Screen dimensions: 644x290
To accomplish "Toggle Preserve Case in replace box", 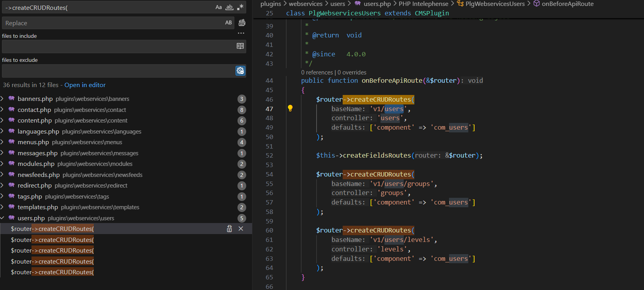I will coord(228,23).
